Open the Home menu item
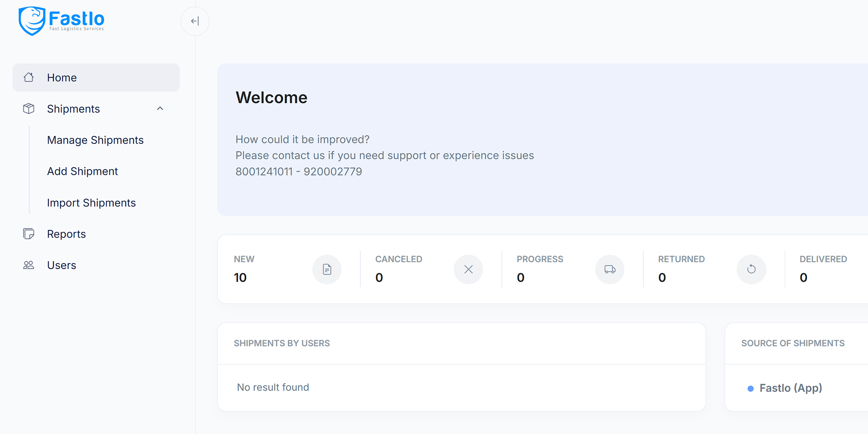868x434 pixels. pos(62,78)
